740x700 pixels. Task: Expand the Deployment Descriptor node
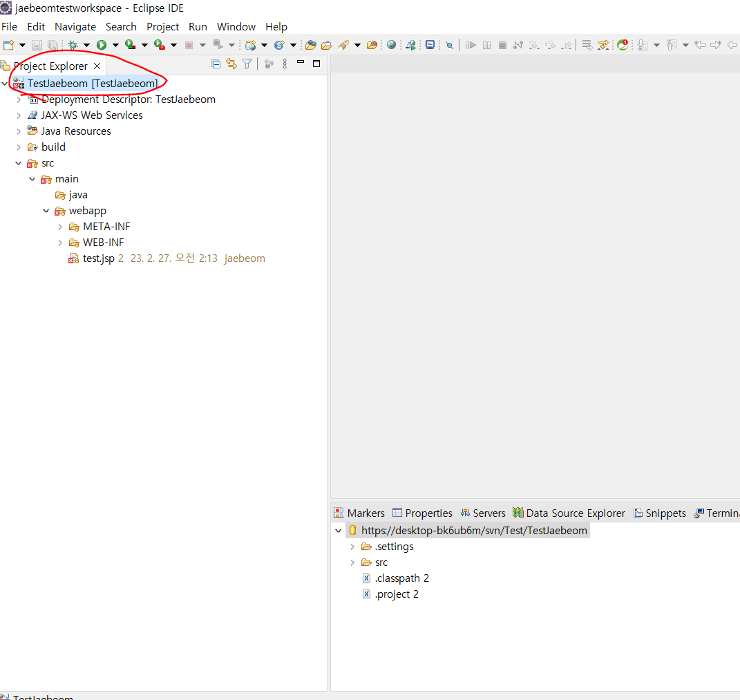19,100
